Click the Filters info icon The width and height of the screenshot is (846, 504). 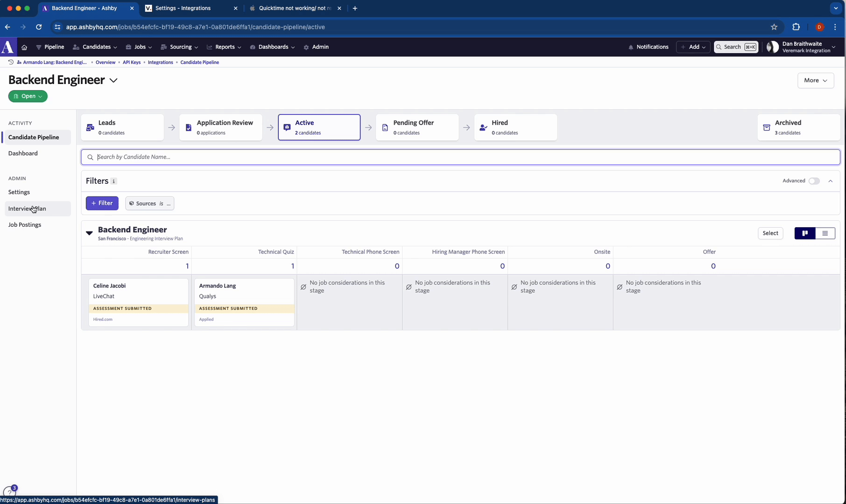(113, 181)
